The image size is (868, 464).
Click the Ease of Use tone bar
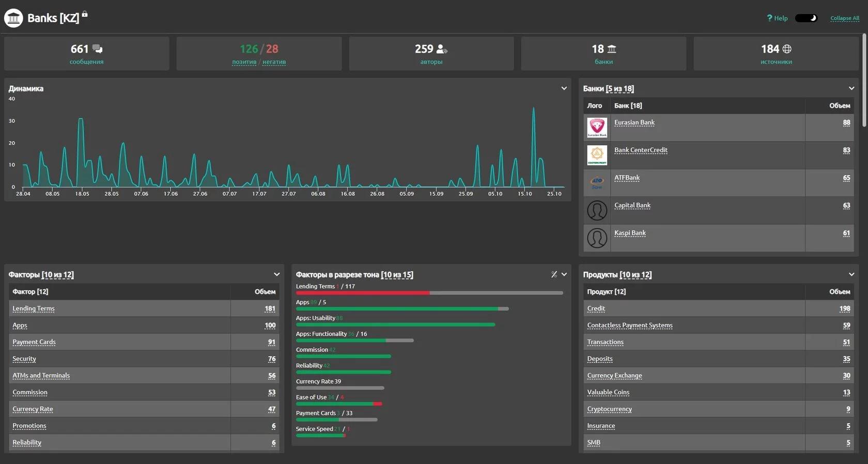[x=339, y=404]
